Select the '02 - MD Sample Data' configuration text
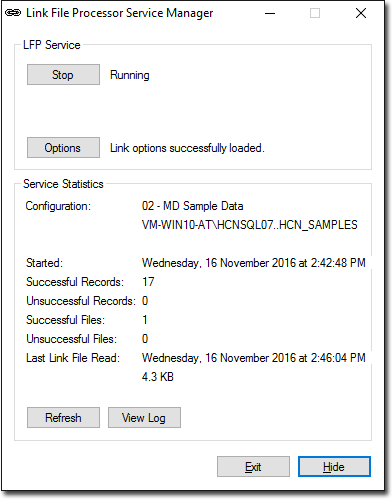 [x=192, y=206]
